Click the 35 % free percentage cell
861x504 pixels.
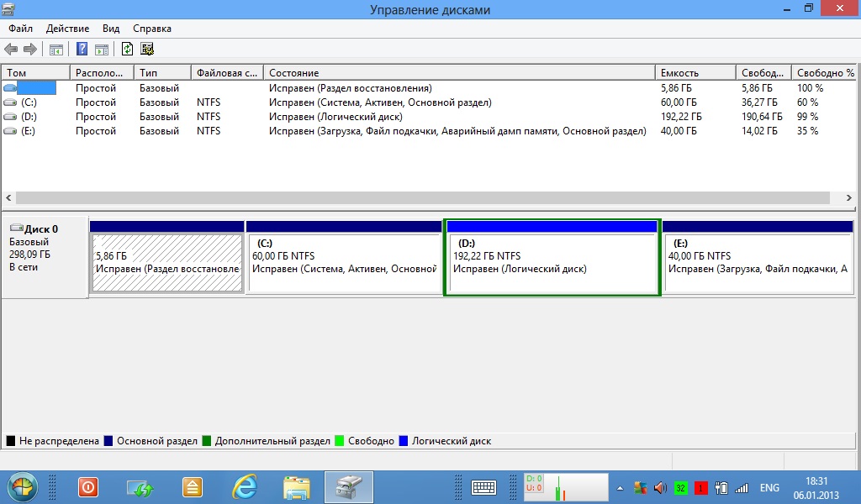pyautogui.click(x=808, y=130)
